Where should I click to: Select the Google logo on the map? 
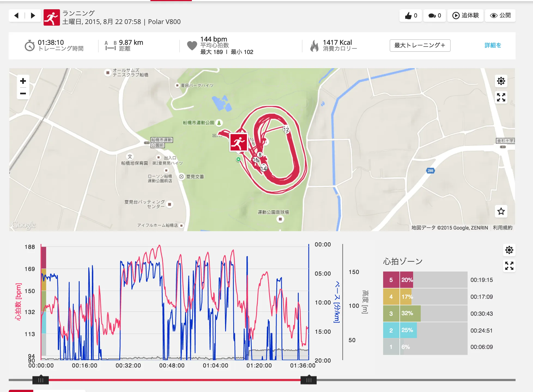tap(25, 225)
